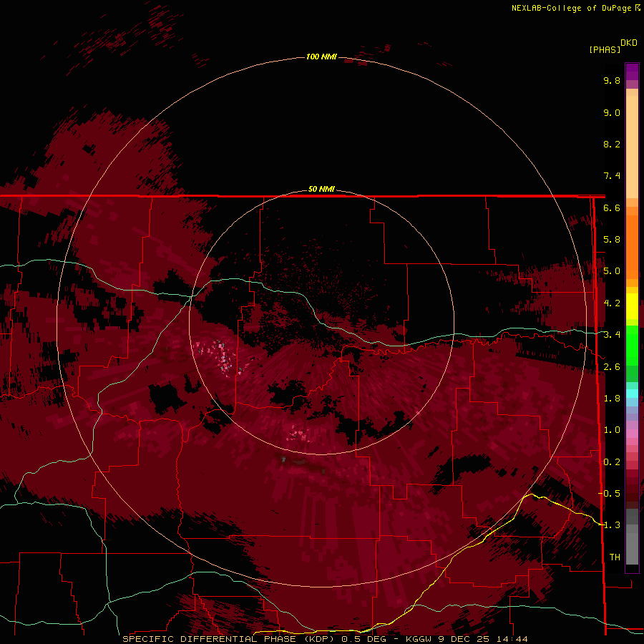Viewport: 644px width, 644px height.
Task: Click the 3.4 legend value
Action: 612,335
